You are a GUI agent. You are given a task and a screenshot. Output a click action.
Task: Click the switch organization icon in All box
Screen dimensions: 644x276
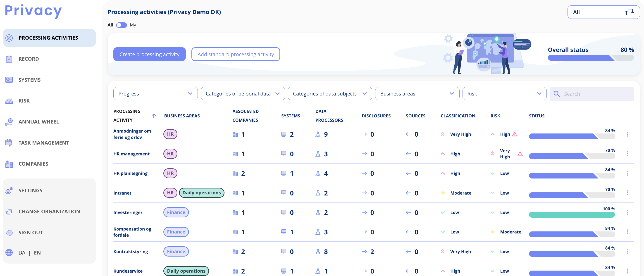coord(629,12)
